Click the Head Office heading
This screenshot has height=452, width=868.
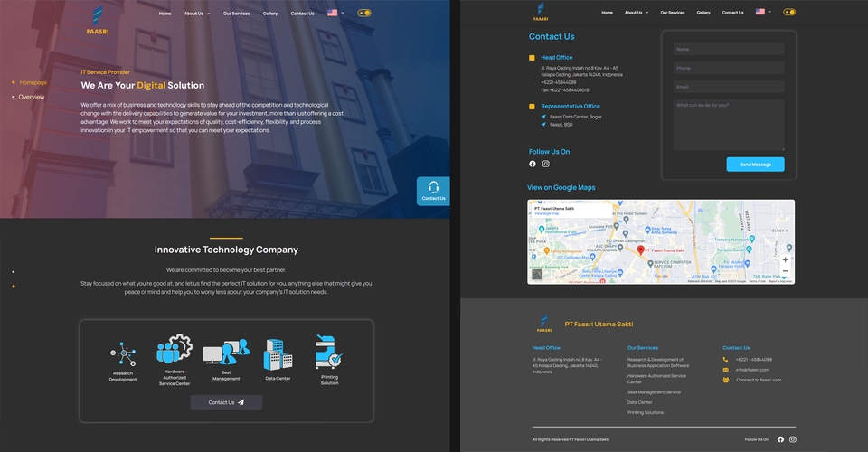point(556,58)
